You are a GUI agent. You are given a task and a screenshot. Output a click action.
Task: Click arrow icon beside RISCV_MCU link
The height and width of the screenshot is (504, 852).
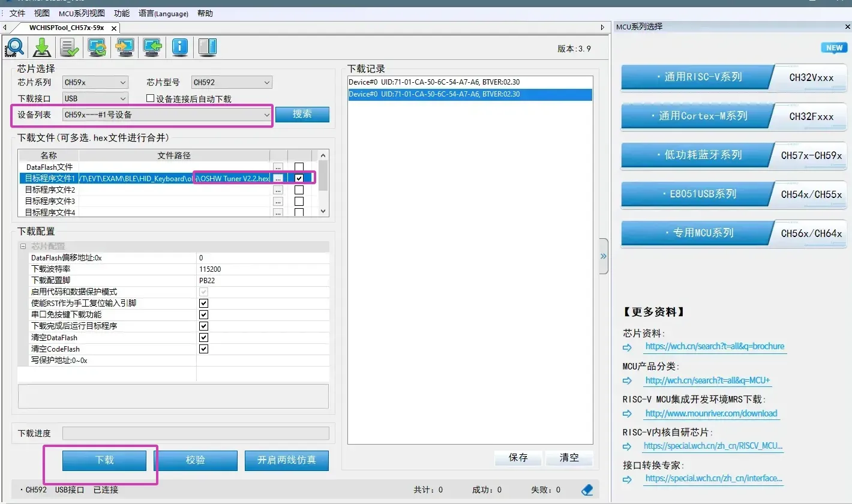628,446
